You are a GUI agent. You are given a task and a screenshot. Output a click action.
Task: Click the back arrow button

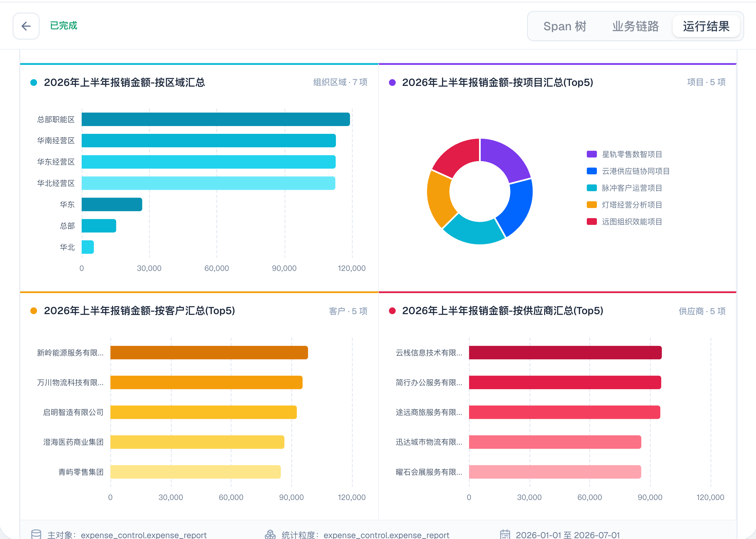[x=26, y=26]
